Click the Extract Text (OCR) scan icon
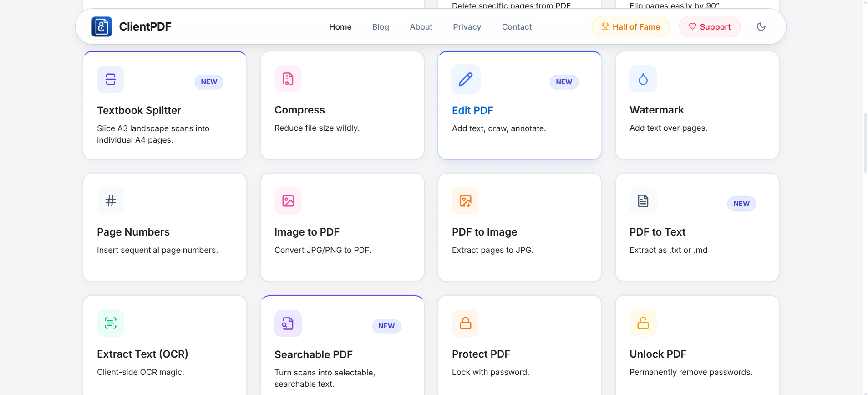The image size is (868, 395). click(x=111, y=323)
